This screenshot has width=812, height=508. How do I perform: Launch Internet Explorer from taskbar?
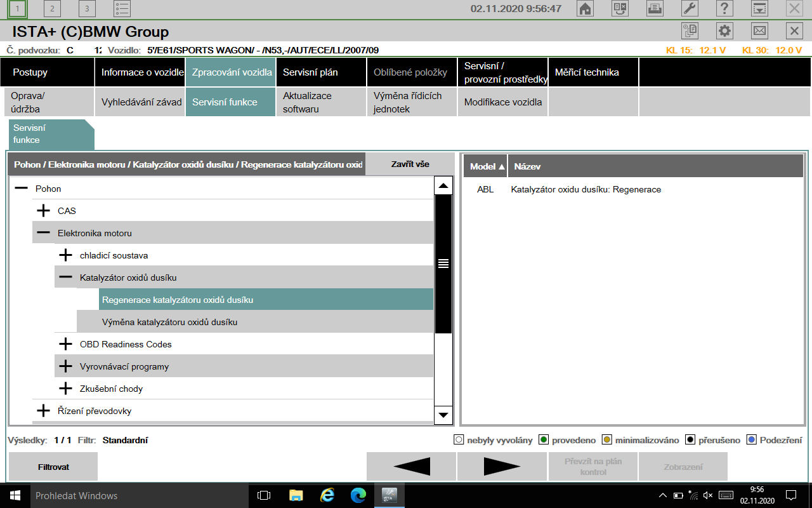(x=327, y=495)
